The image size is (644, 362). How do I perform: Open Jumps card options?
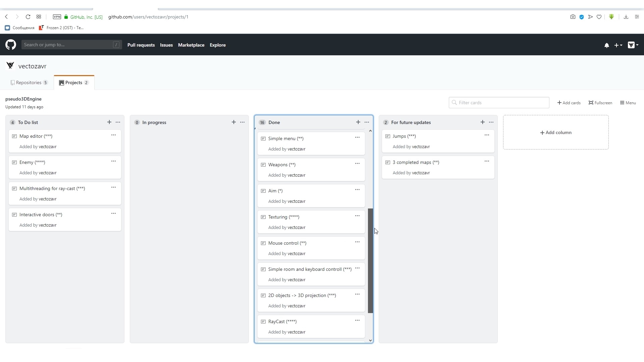[x=487, y=135]
